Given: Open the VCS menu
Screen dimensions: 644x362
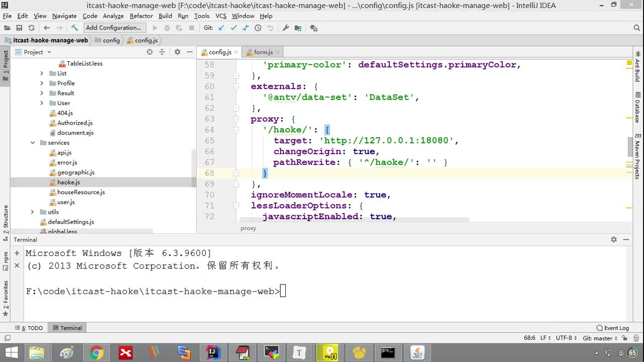Looking at the screenshot, I should coord(221,16).
